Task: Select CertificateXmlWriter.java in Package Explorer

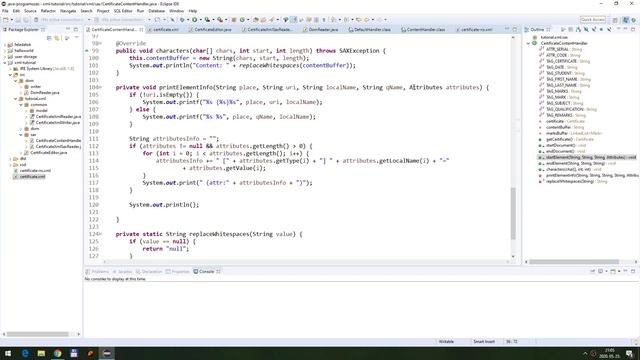Action: point(58,122)
